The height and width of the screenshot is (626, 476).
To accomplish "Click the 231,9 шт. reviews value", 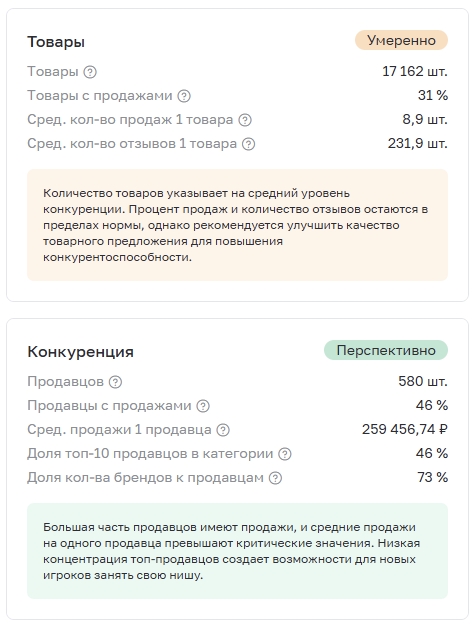I will click(418, 143).
